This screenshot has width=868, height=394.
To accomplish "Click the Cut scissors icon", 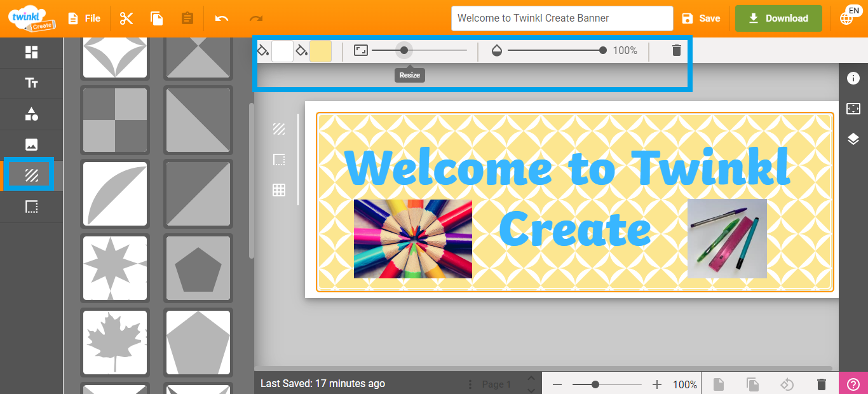I will (x=126, y=18).
